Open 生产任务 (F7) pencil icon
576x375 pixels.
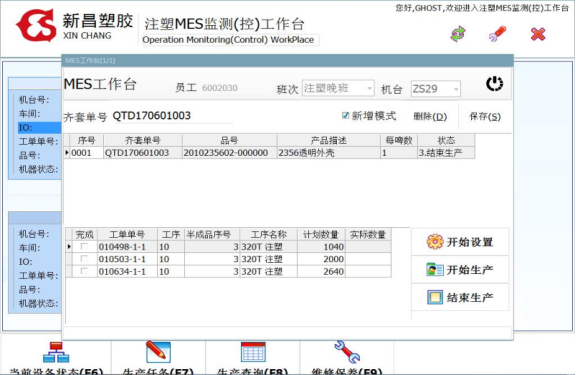click(158, 352)
